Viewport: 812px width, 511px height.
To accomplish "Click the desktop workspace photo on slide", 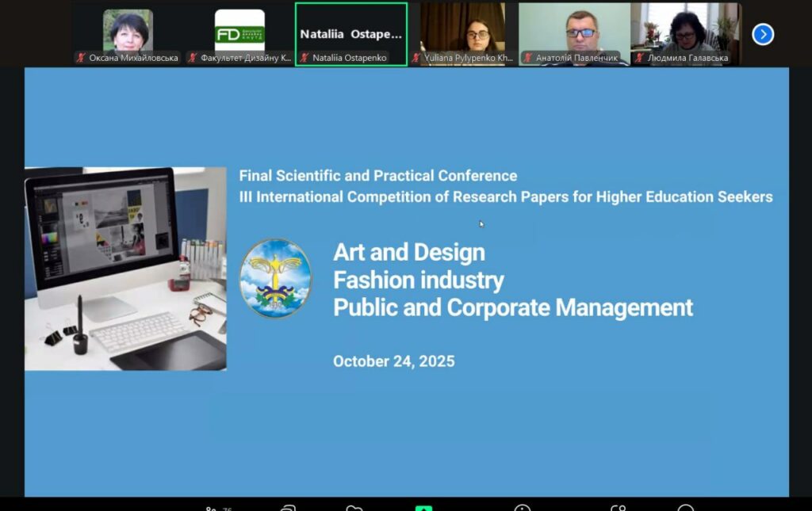I will point(125,269).
